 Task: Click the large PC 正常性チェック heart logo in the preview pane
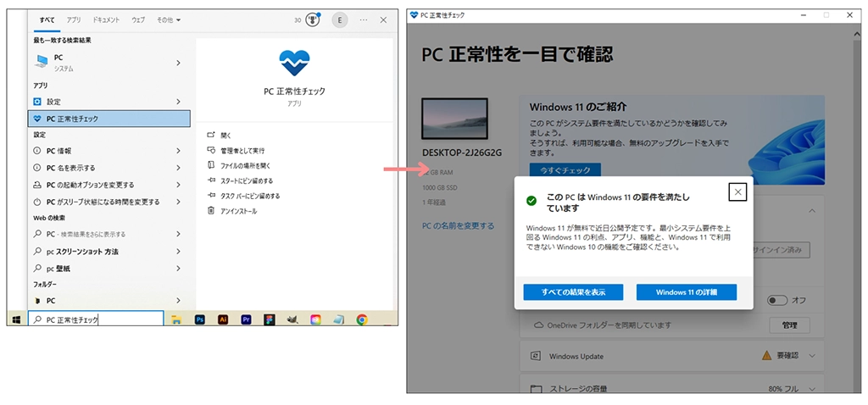click(x=294, y=63)
